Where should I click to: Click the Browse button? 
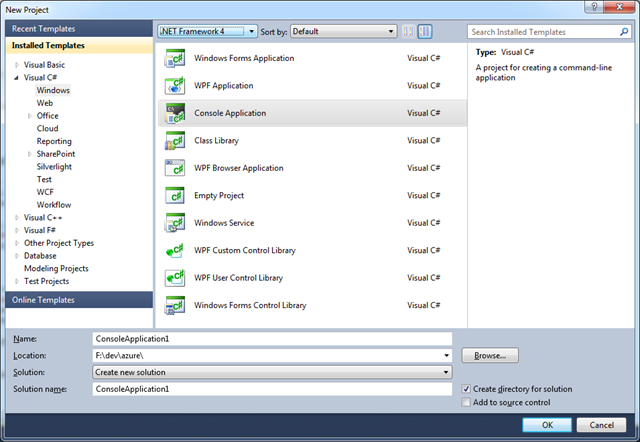pos(489,355)
